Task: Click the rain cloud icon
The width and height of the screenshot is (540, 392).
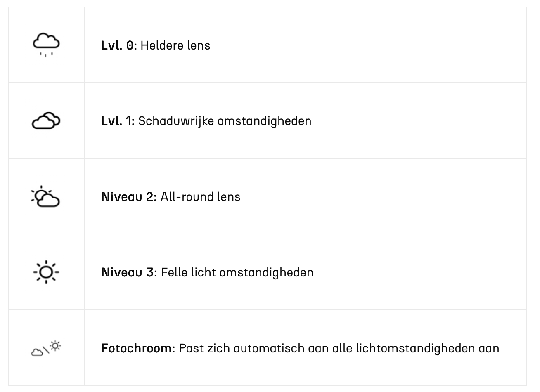Action: (46, 45)
